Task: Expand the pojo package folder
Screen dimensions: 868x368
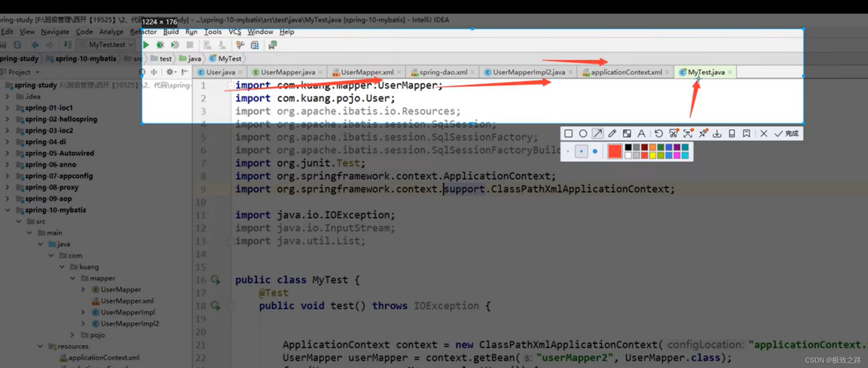Action: pos(72,335)
